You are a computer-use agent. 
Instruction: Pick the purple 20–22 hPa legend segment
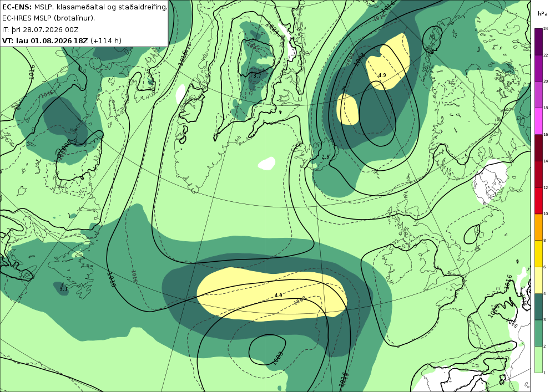(539, 68)
